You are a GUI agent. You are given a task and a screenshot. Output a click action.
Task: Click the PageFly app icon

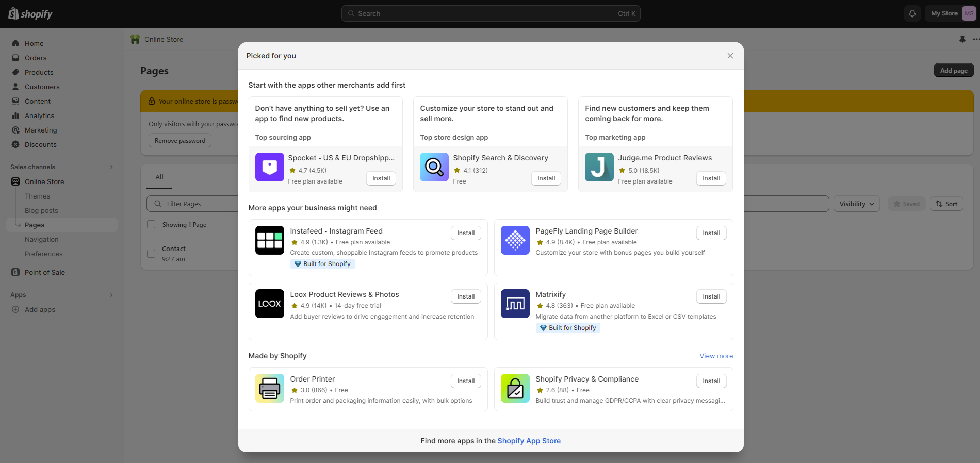pyautogui.click(x=515, y=240)
